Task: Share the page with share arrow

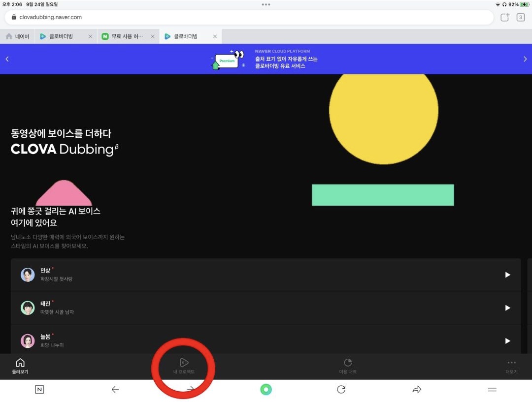Action: pyautogui.click(x=417, y=390)
